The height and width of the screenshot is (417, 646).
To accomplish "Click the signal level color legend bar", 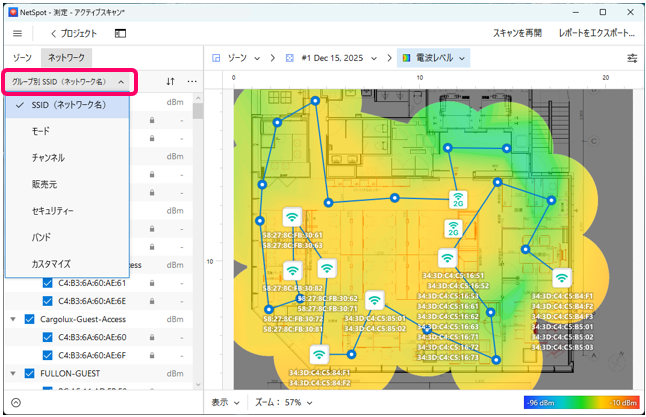I will [580, 402].
